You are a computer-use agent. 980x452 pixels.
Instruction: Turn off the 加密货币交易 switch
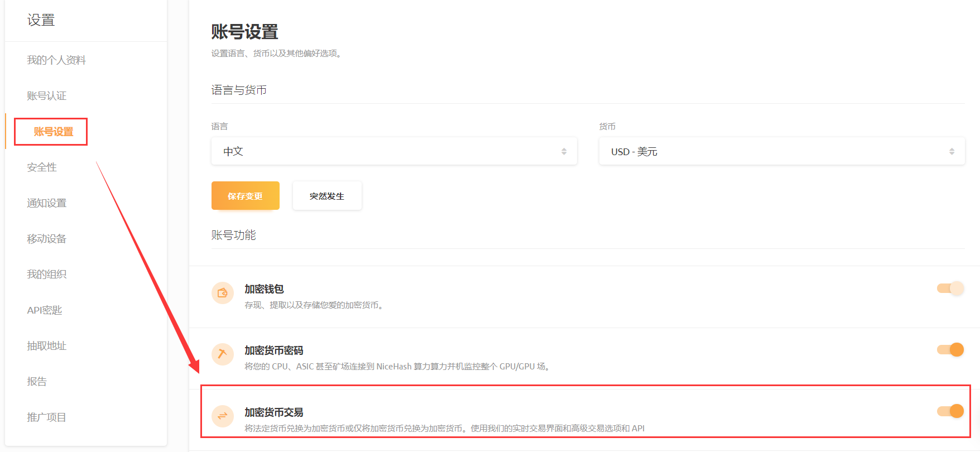click(950, 411)
